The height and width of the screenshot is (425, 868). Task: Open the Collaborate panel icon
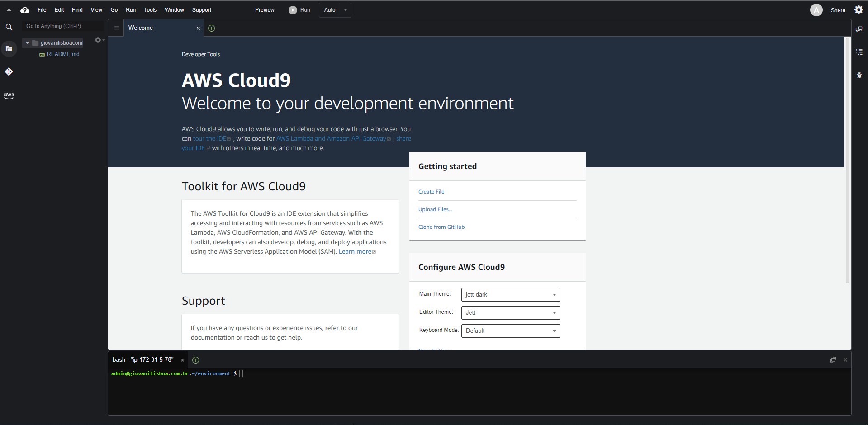859,29
